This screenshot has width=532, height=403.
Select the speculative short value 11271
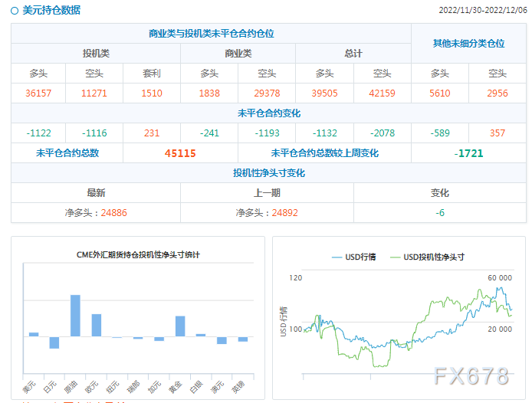click(x=94, y=93)
